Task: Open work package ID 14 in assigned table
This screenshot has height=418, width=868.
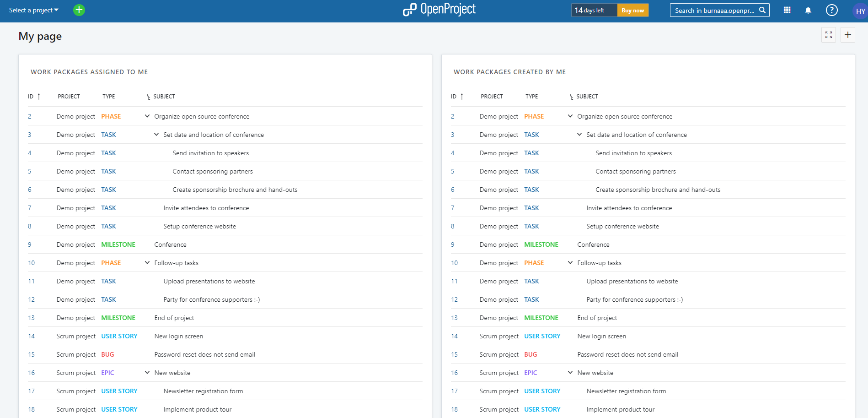Action: click(x=31, y=336)
